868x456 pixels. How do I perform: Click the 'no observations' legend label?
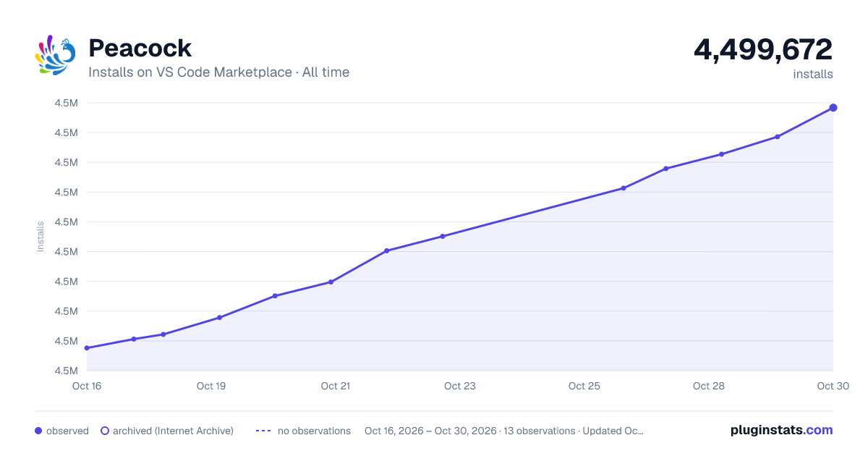[x=314, y=431]
